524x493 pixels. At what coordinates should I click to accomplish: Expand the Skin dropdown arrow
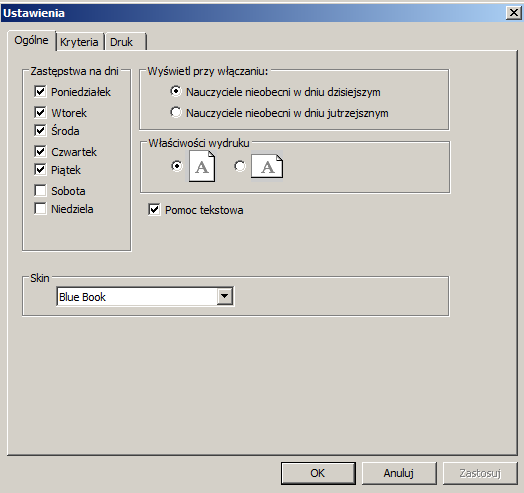click(x=225, y=296)
